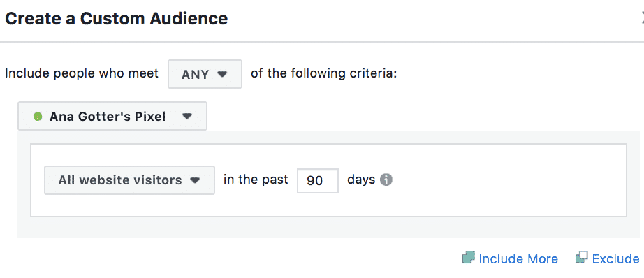Viewport: 644px width, 278px height.
Task: Click the 90 days number field
Action: (318, 180)
